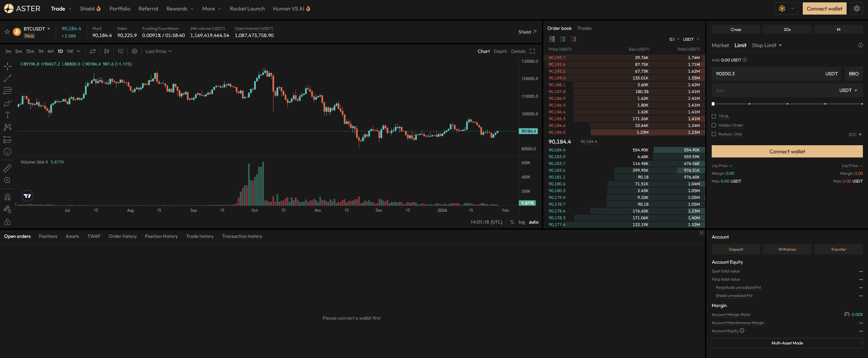Open the indicators menu icon
868x358 pixels.
tap(92, 51)
